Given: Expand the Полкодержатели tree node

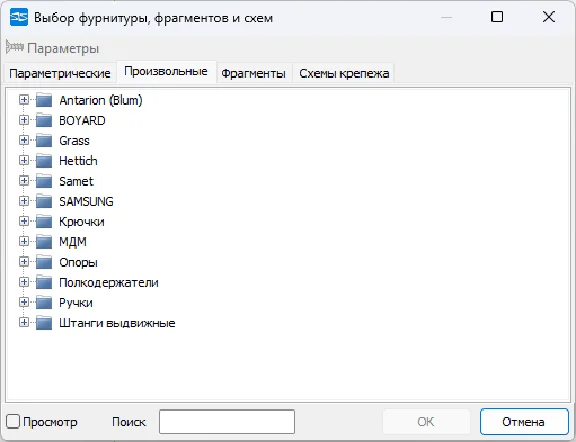Looking at the screenshot, I should 24,282.
